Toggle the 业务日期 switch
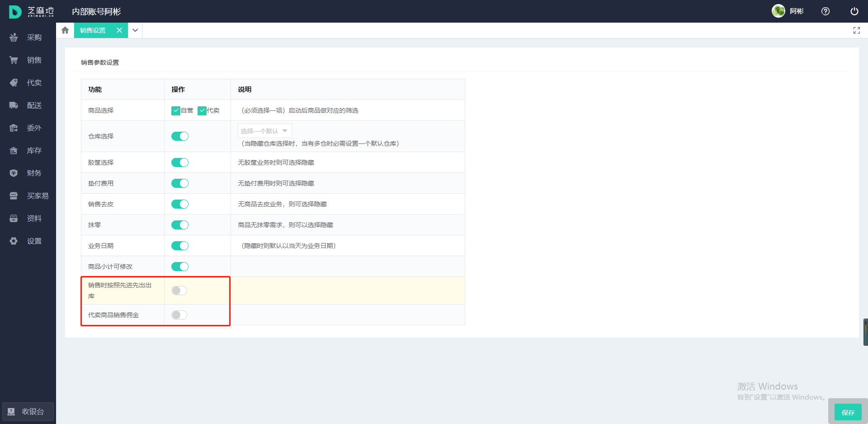This screenshot has height=424, width=868. (x=180, y=246)
